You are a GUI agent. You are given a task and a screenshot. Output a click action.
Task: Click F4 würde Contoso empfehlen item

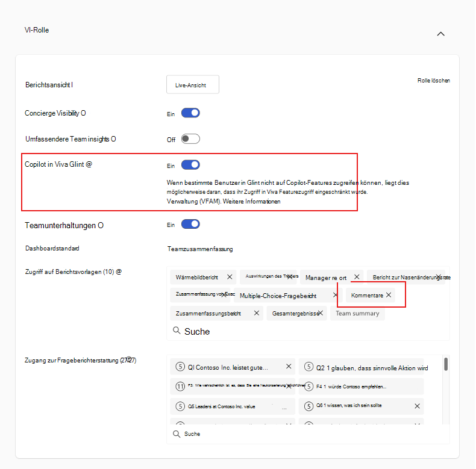[362, 387]
